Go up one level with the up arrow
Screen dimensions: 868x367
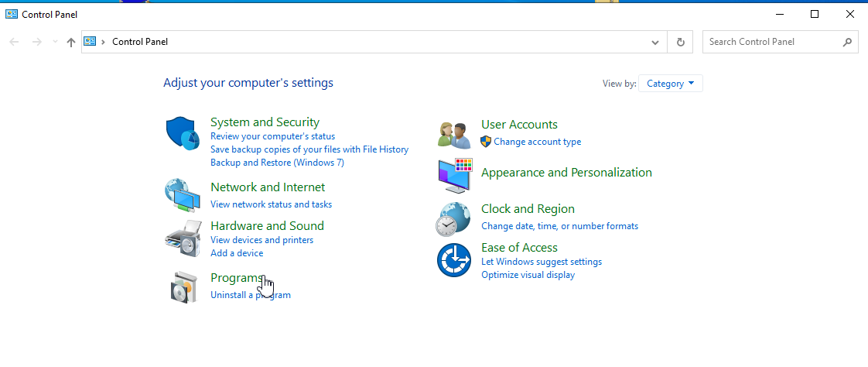[x=71, y=42]
